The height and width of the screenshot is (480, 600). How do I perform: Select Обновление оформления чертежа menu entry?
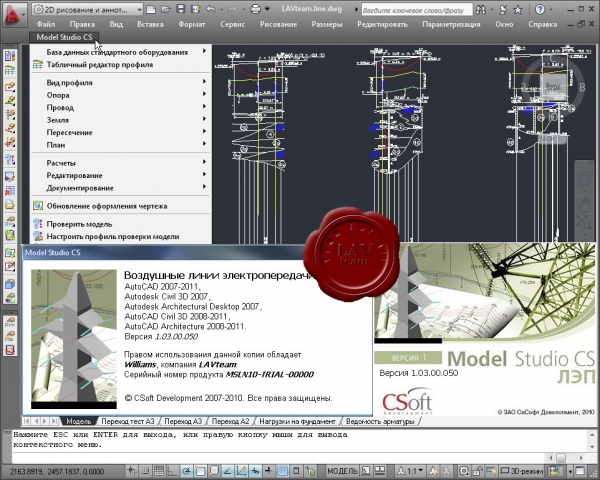pos(121,206)
